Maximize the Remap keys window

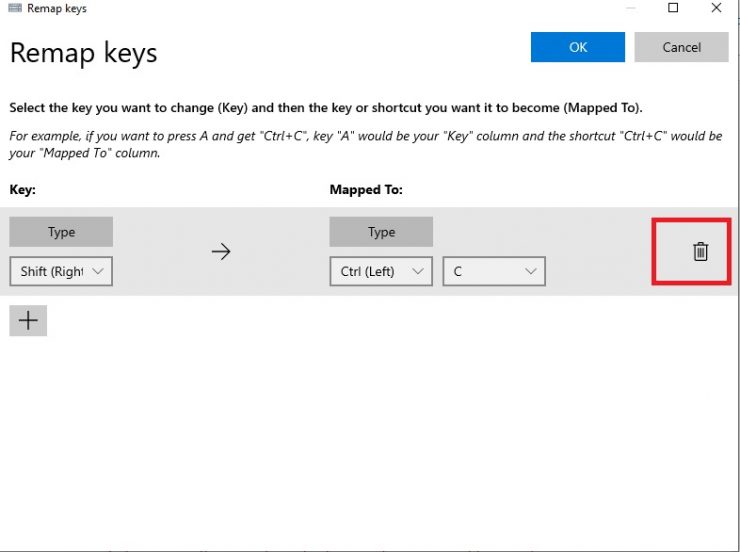(x=673, y=8)
